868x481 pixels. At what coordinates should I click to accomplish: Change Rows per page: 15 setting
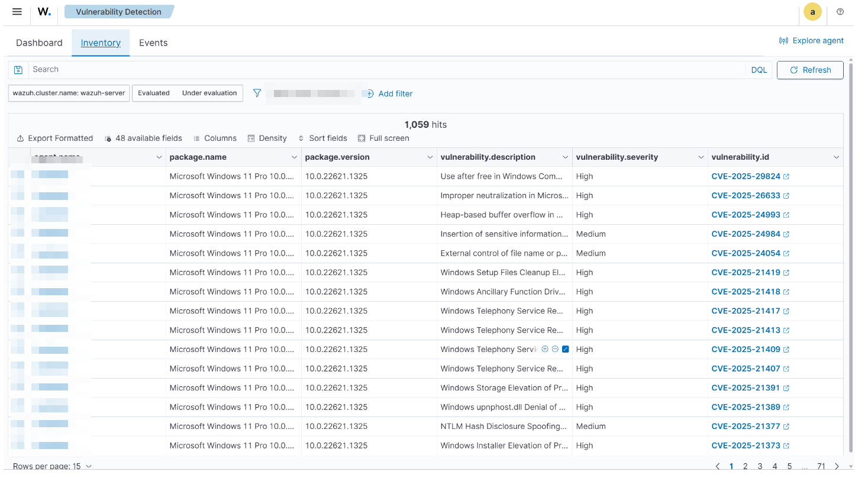pos(52,466)
